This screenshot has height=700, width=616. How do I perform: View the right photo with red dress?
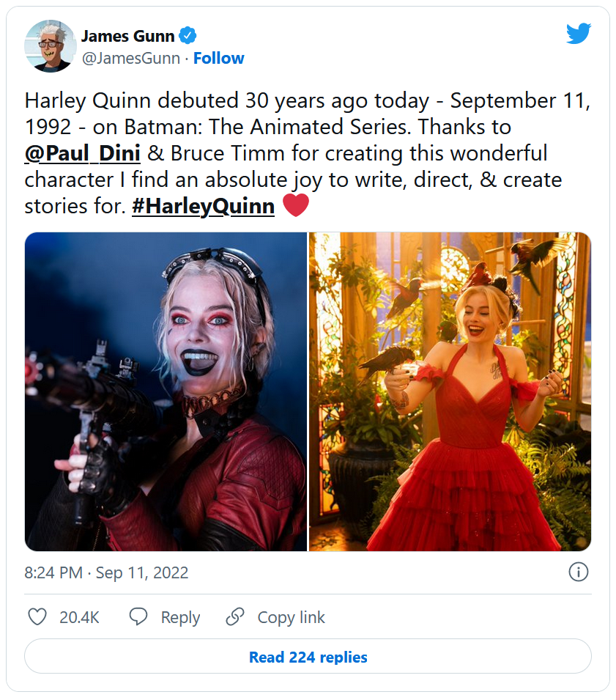pos(450,391)
